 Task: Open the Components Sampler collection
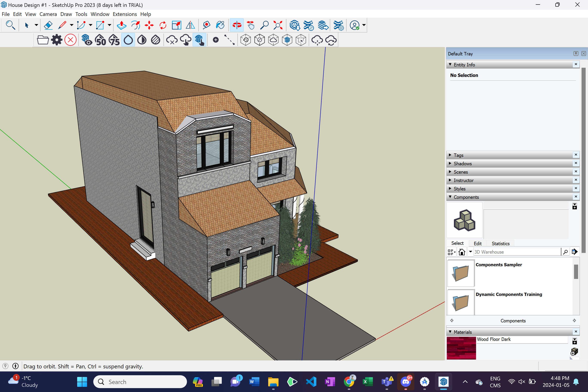tap(461, 273)
